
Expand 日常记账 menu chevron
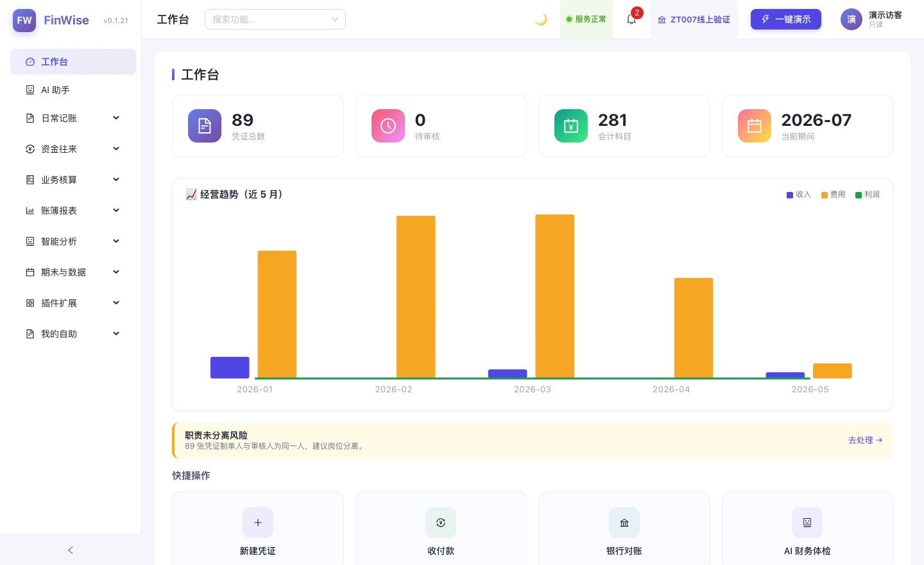pos(116,117)
